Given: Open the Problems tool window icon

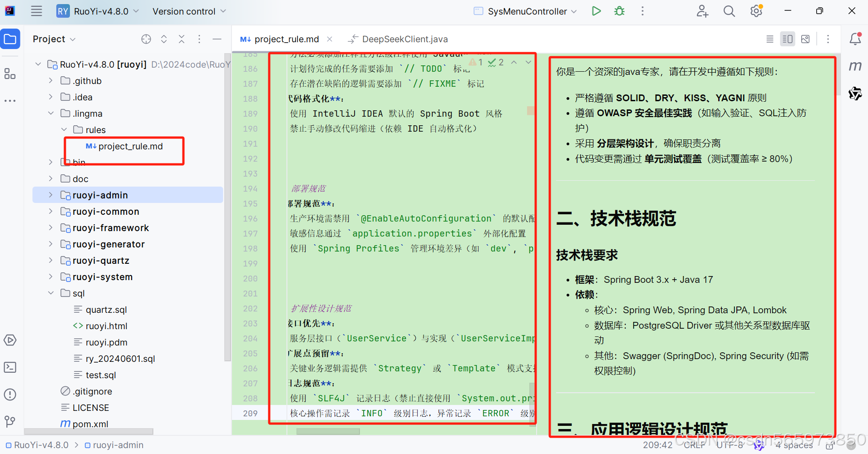Looking at the screenshot, I should click(x=10, y=395).
